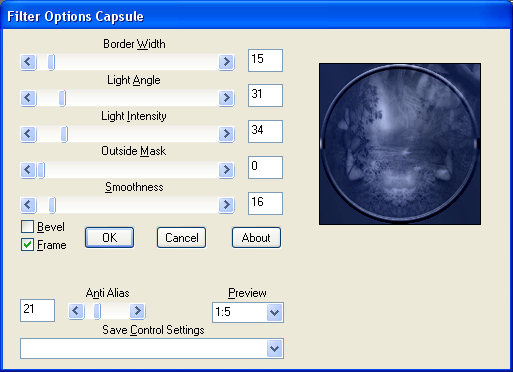Click Anti Alias left arrow
The image size is (513, 372).
pyautogui.click(x=76, y=311)
